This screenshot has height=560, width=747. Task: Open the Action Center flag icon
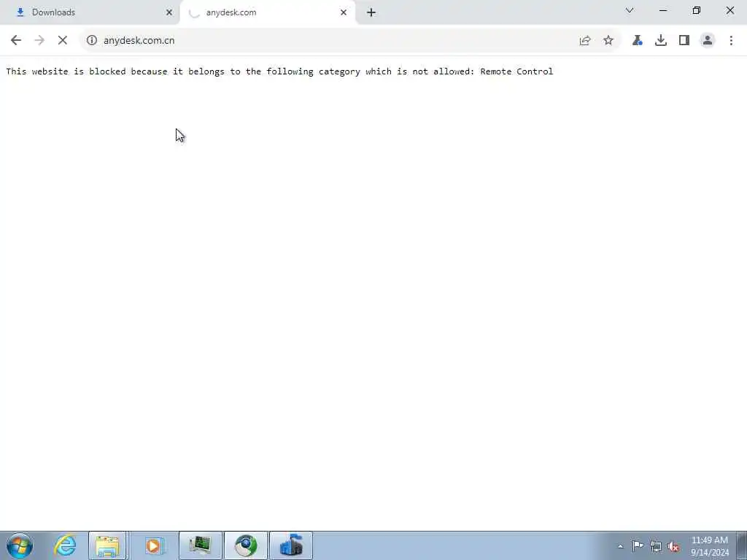click(638, 546)
